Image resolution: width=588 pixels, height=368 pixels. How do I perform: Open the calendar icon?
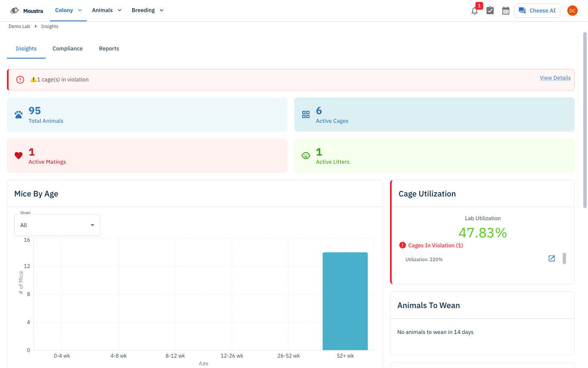pos(506,11)
